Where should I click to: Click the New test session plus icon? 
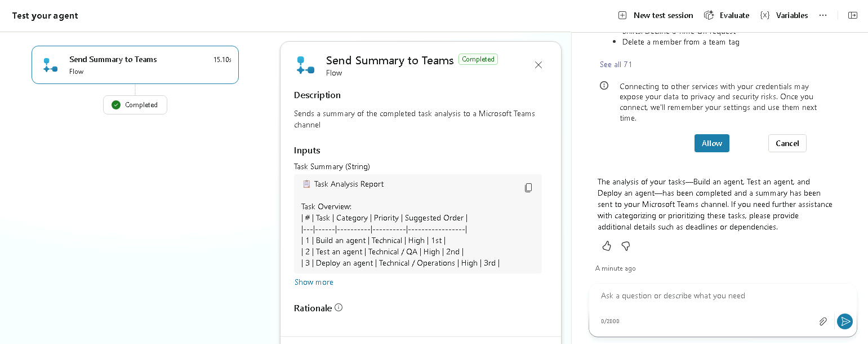tap(622, 15)
